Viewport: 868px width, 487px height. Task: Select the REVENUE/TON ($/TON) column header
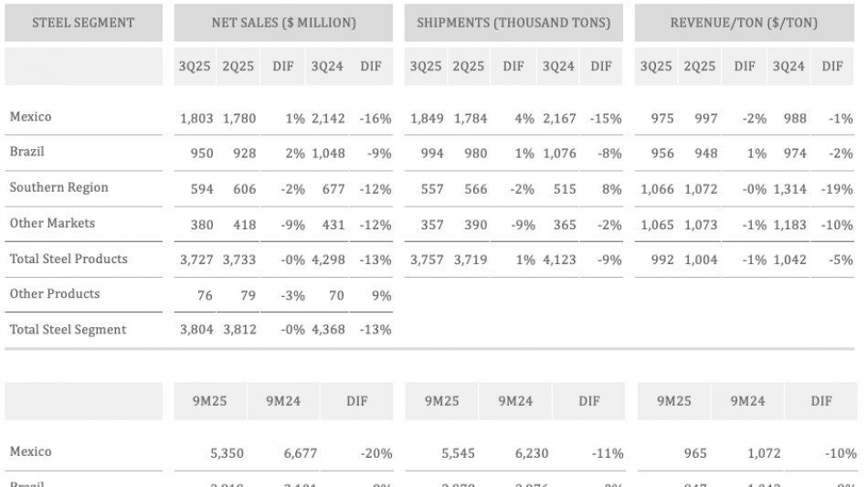744,22
